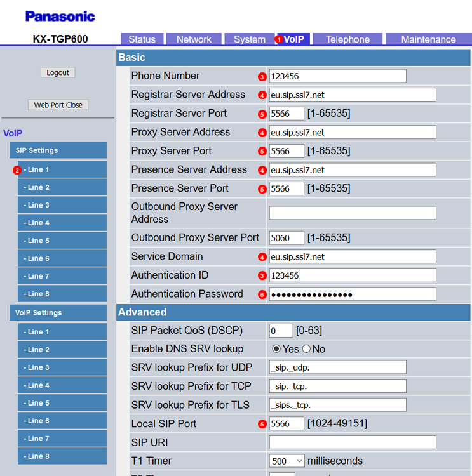This screenshot has height=476, width=472.
Task: Open Line 8 under SIP Settings
Action: click(x=62, y=294)
